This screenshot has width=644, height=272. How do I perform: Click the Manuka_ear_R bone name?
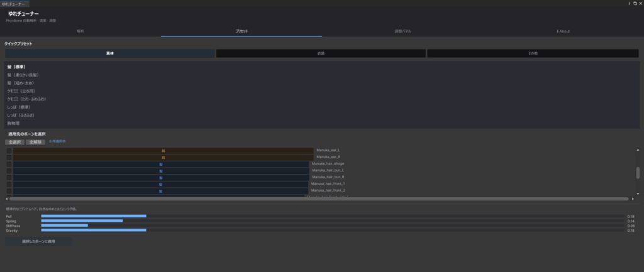(328, 156)
